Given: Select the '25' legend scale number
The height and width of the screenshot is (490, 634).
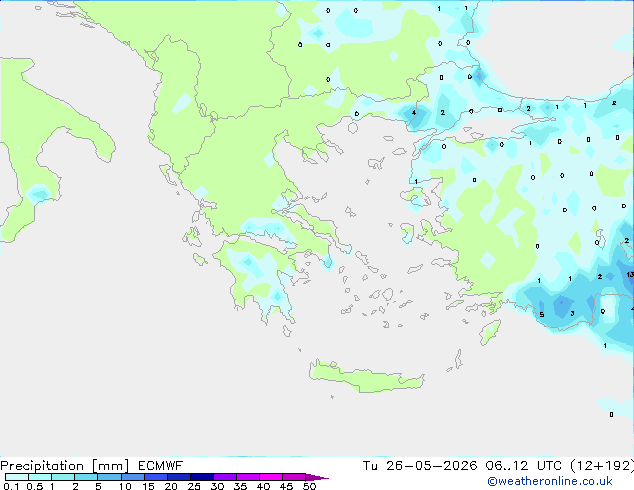Looking at the screenshot, I should (x=194, y=486).
